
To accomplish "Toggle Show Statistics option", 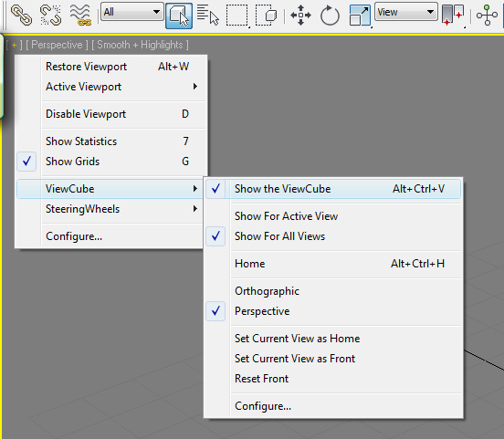I will click(x=111, y=141).
